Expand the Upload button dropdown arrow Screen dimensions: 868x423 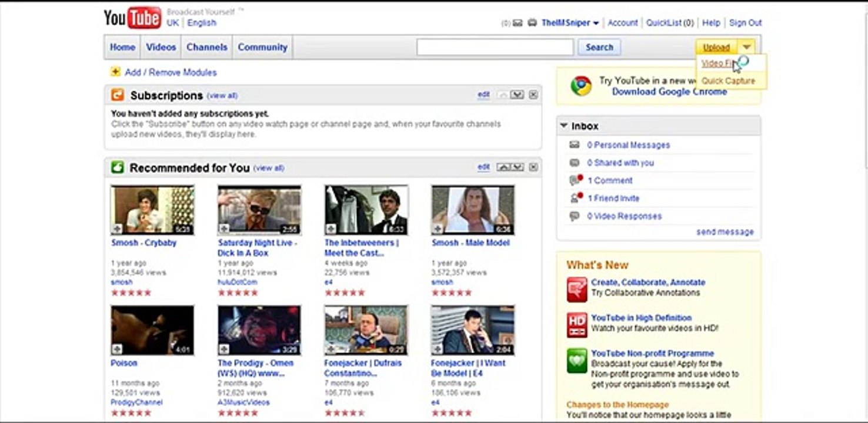click(746, 47)
